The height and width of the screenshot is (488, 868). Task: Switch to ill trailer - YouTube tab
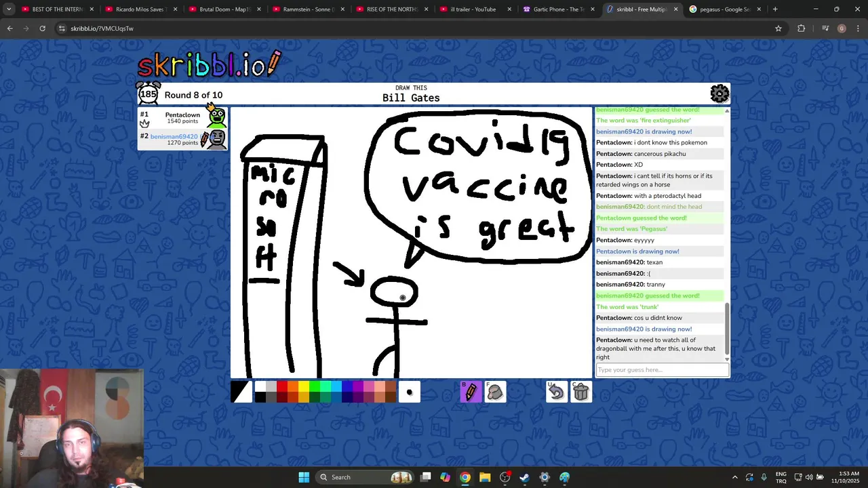point(474,9)
